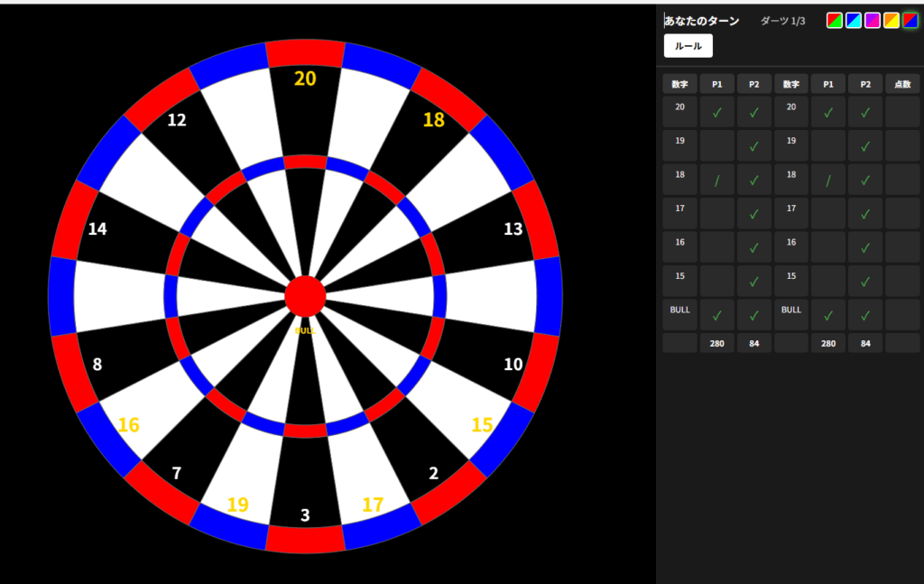Click the 点数 column header
This screenshot has height=584, width=924.
click(x=902, y=84)
